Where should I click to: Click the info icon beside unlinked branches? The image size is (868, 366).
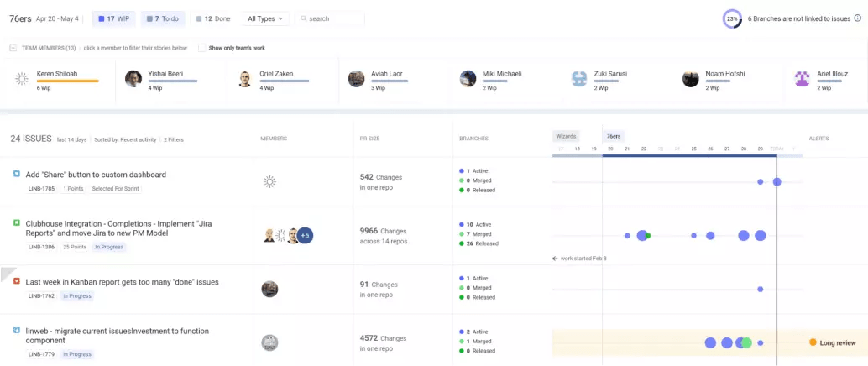point(857,18)
